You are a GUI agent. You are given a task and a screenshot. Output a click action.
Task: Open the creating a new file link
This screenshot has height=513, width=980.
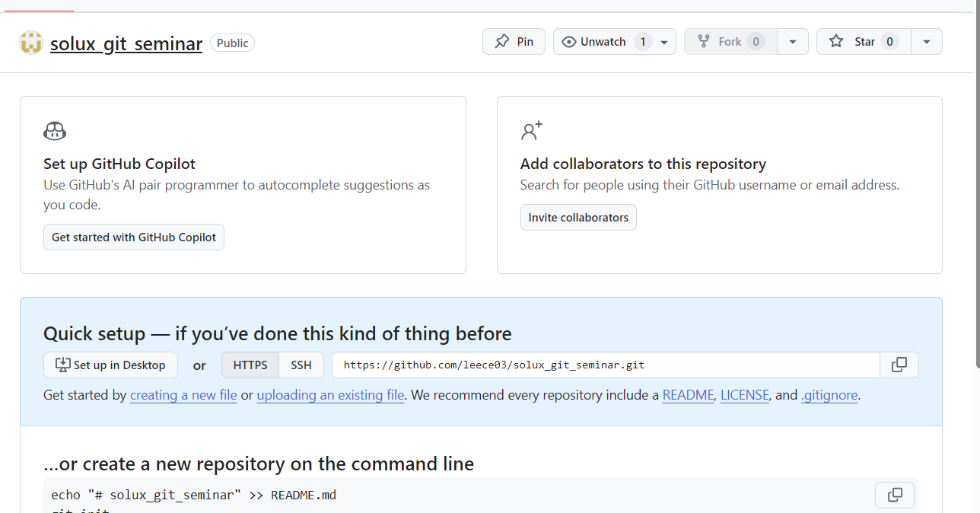183,396
